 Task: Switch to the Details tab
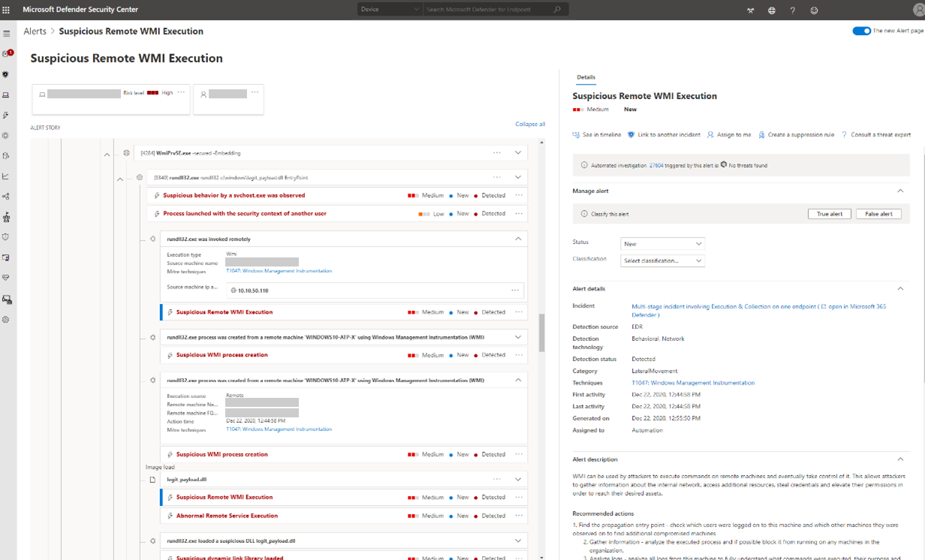pos(586,77)
